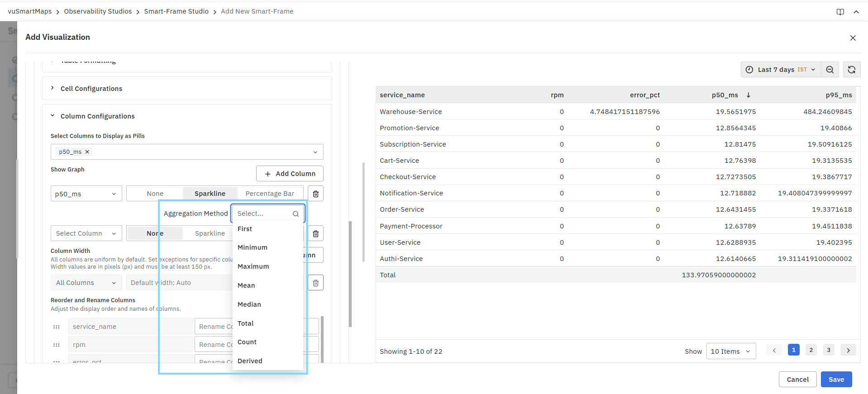Grab the service_name reorder handle

[57, 327]
